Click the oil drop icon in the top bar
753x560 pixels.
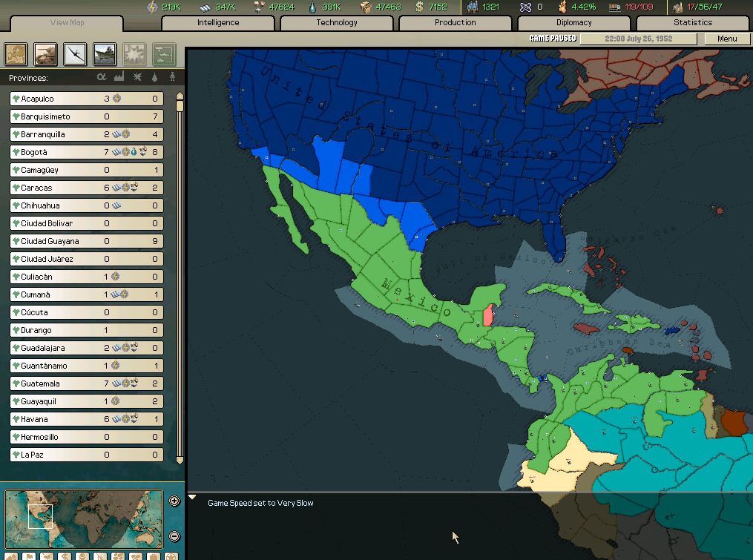[312, 7]
